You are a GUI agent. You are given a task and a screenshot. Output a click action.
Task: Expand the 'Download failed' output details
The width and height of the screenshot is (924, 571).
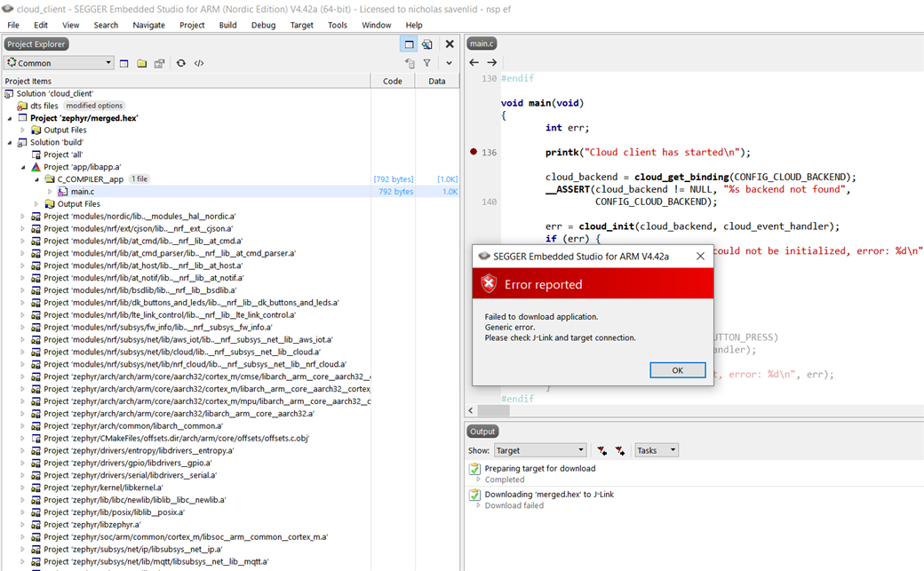coord(479,505)
